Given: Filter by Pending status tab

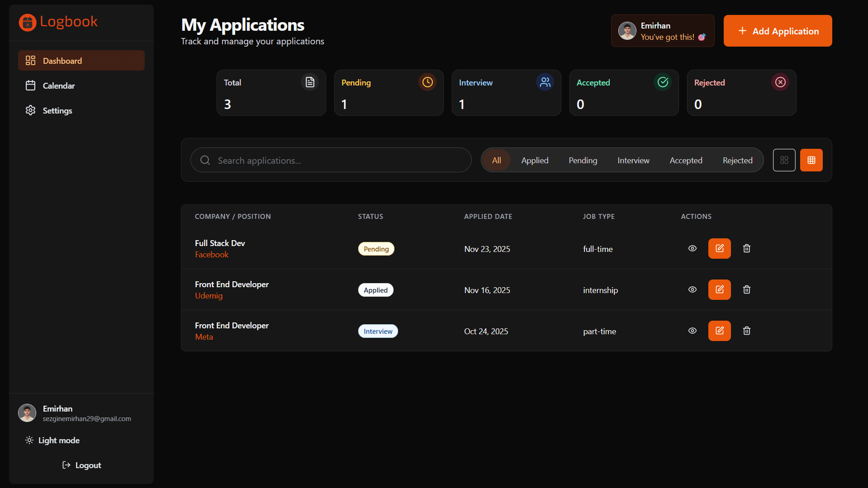Looking at the screenshot, I should [583, 160].
